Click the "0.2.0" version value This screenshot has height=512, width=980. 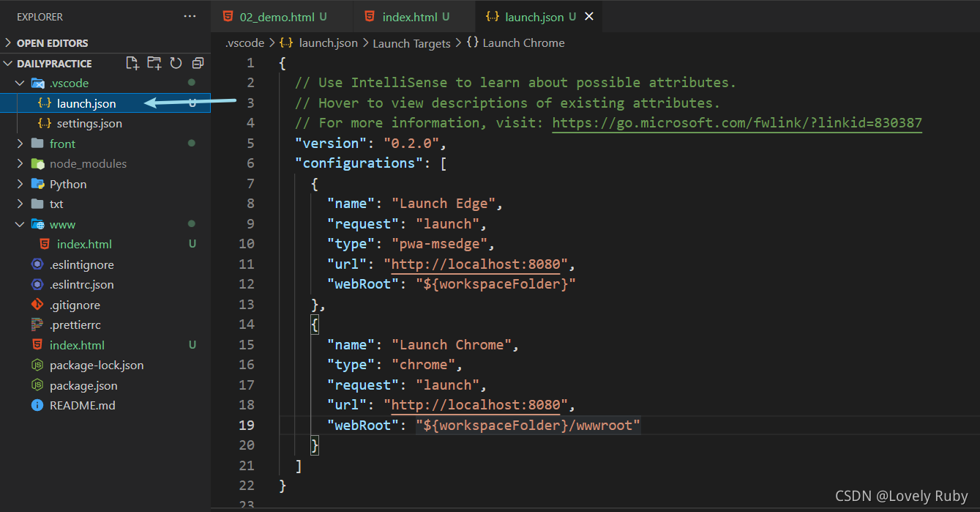tap(411, 143)
